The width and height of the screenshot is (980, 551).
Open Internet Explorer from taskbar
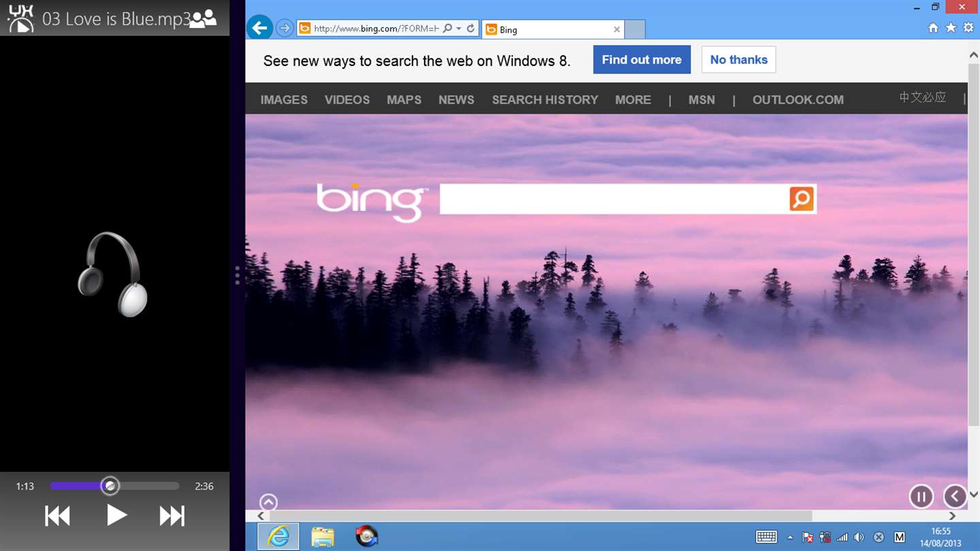click(x=278, y=536)
